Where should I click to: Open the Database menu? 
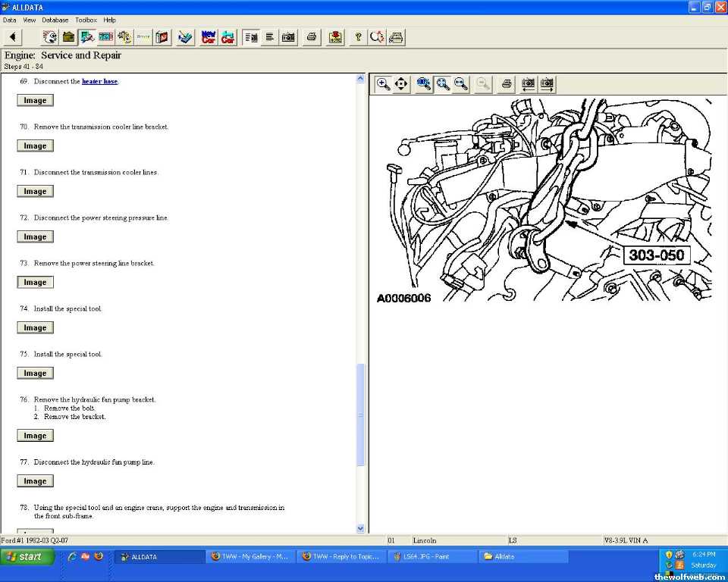click(55, 20)
